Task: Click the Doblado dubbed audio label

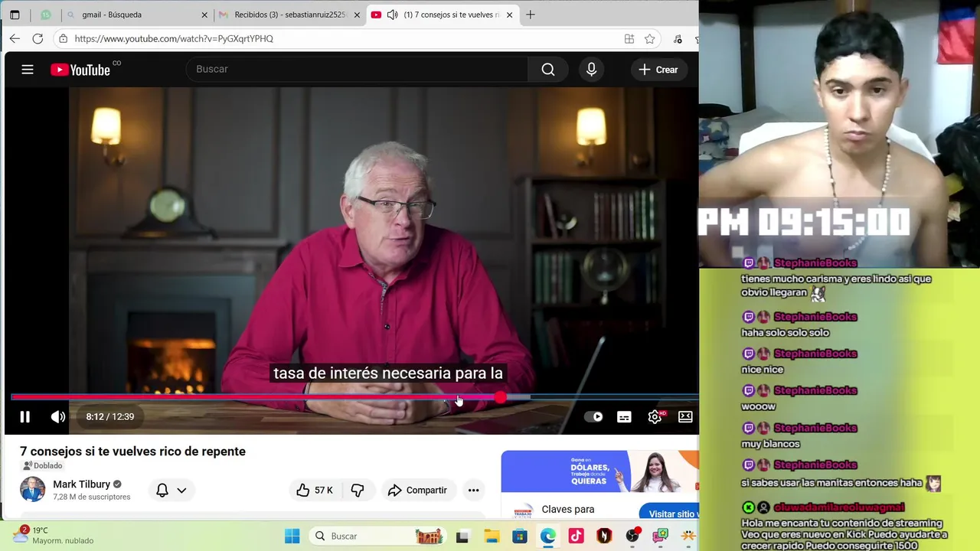Action: point(42,465)
